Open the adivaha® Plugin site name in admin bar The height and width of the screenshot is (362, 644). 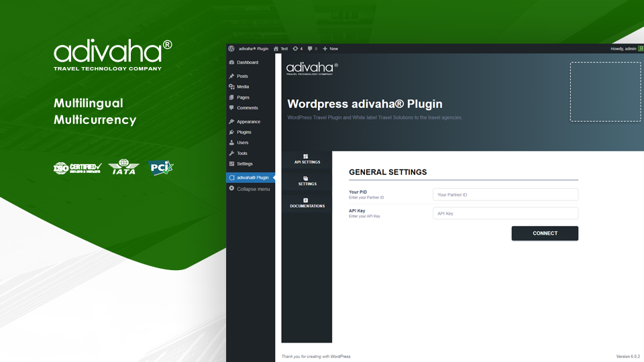point(254,48)
